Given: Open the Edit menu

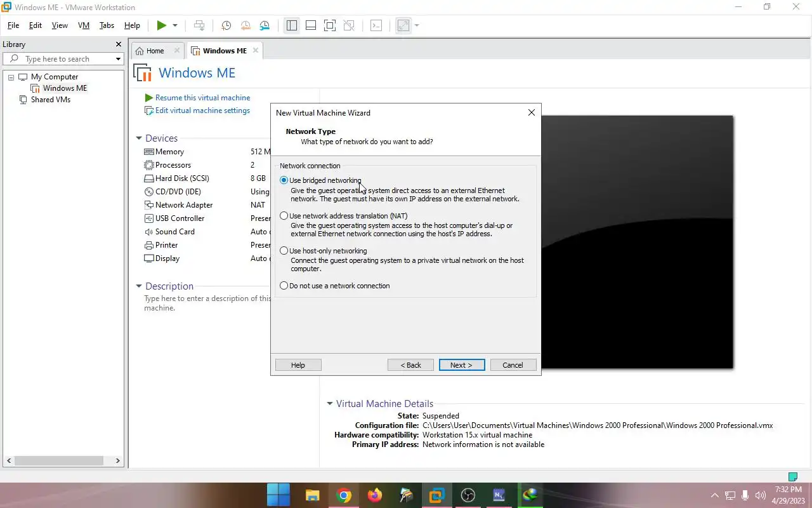Looking at the screenshot, I should 36,25.
